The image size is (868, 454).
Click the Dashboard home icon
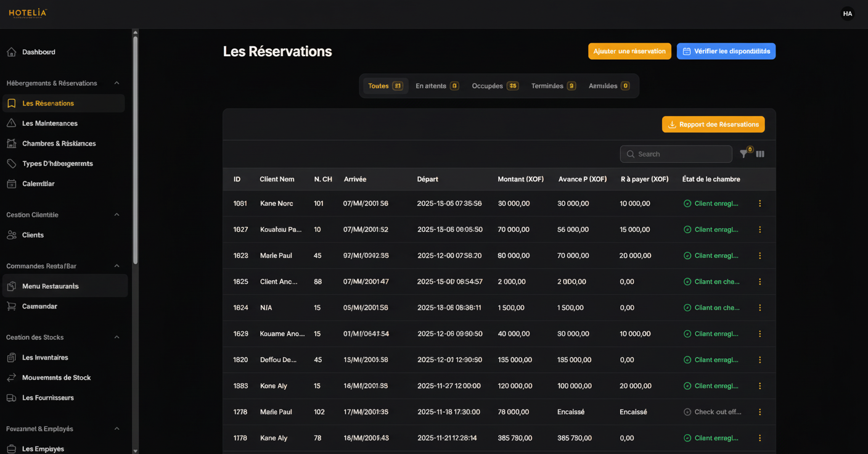12,52
